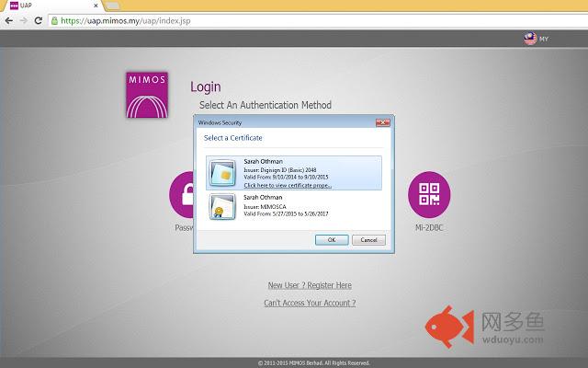Image resolution: width=588 pixels, height=368 pixels.
Task: Click the browser Forward arrow
Action: pyautogui.click(x=24, y=20)
